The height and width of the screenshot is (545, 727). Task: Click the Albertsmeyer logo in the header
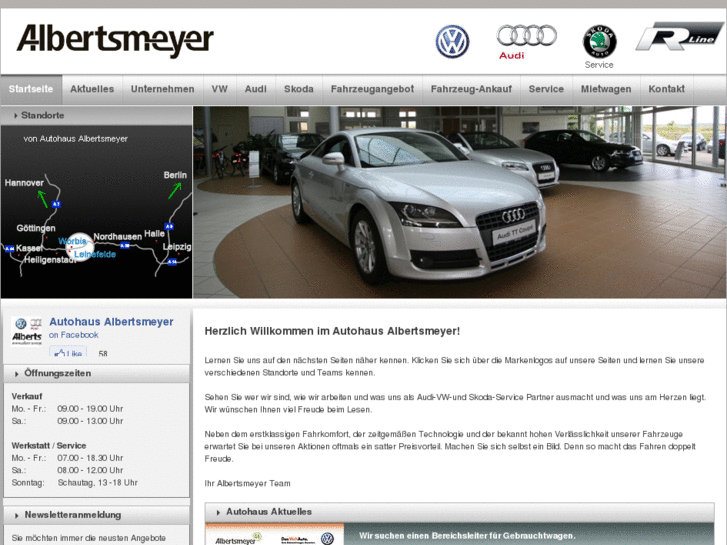pos(115,41)
